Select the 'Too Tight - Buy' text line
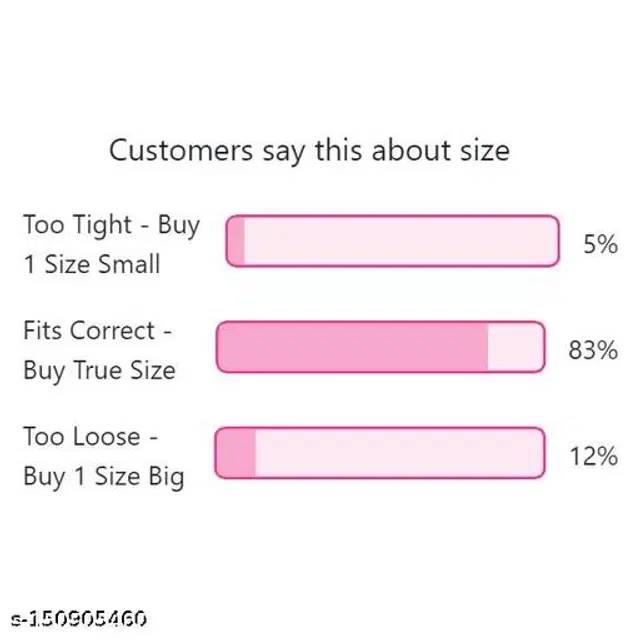The image size is (640, 640). click(111, 225)
